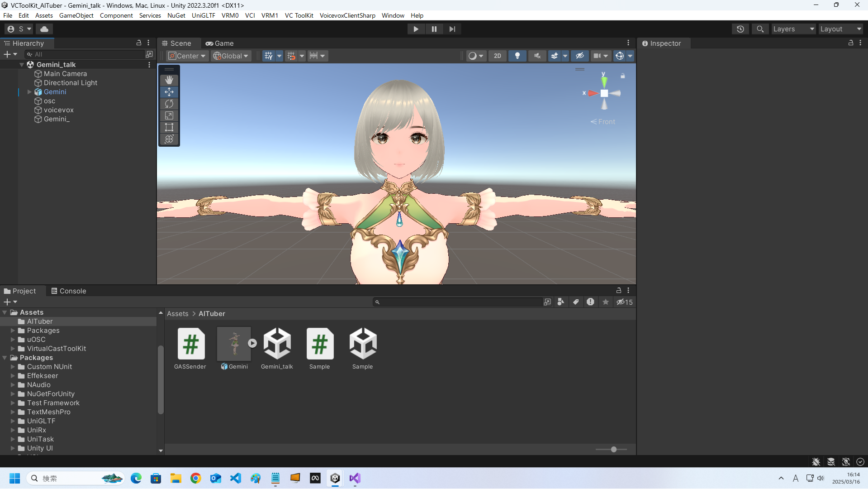Open the Project search-in-window icon
The image size is (868, 489).
tap(547, 302)
